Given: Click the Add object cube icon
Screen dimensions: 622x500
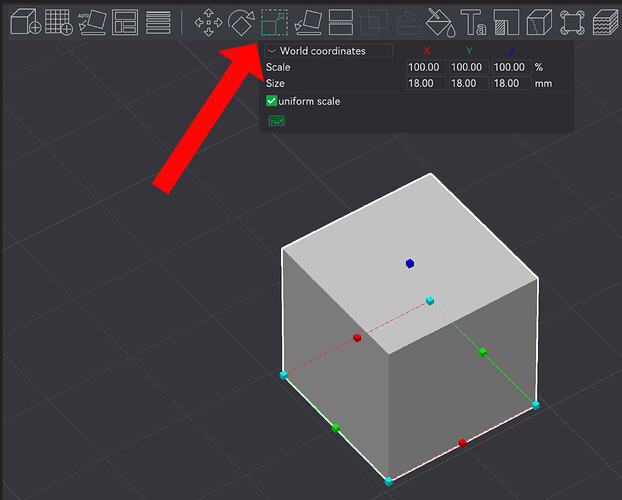Looking at the screenshot, I should (25, 22).
